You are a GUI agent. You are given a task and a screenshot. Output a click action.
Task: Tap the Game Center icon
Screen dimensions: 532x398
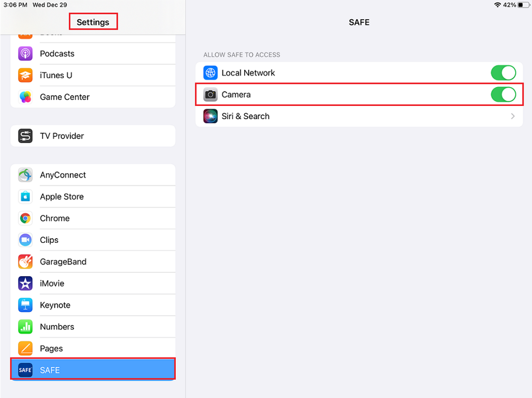coord(25,97)
